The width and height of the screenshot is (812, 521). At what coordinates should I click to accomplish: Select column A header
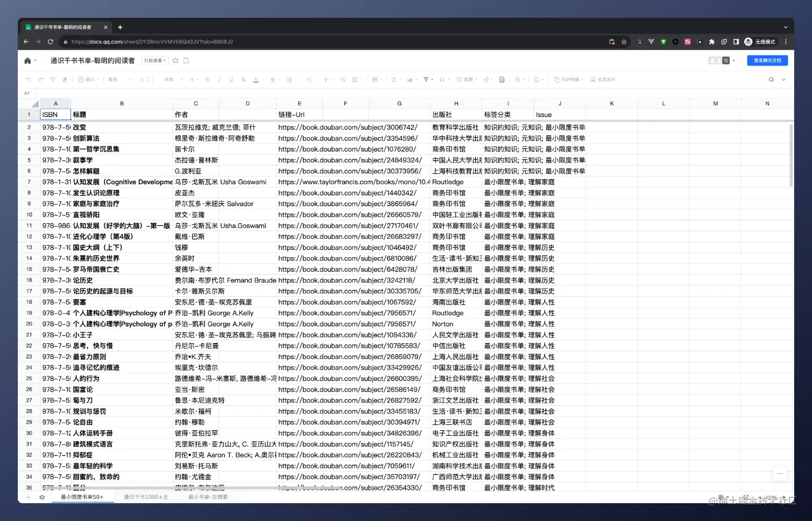[56, 104]
